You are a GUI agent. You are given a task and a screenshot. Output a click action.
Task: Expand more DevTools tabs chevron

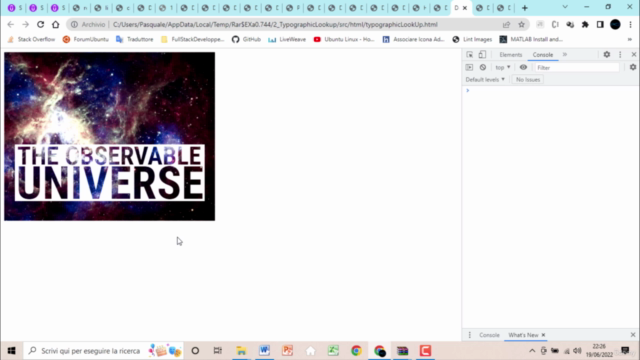pos(565,55)
